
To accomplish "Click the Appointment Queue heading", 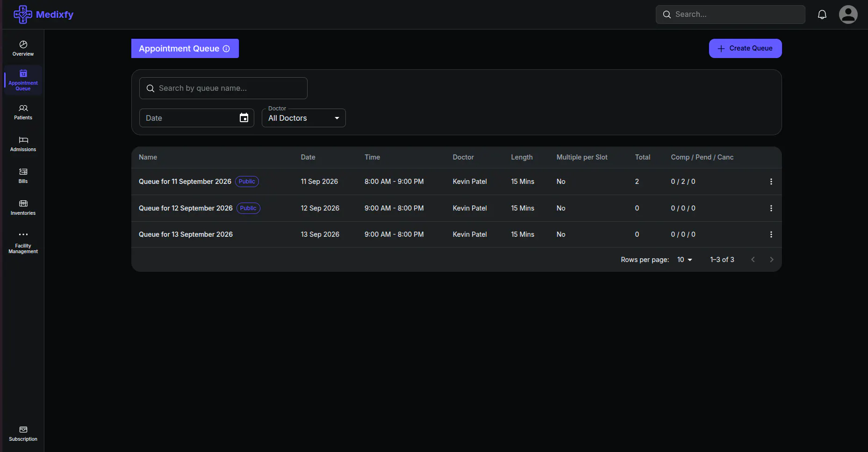I will [x=179, y=49].
